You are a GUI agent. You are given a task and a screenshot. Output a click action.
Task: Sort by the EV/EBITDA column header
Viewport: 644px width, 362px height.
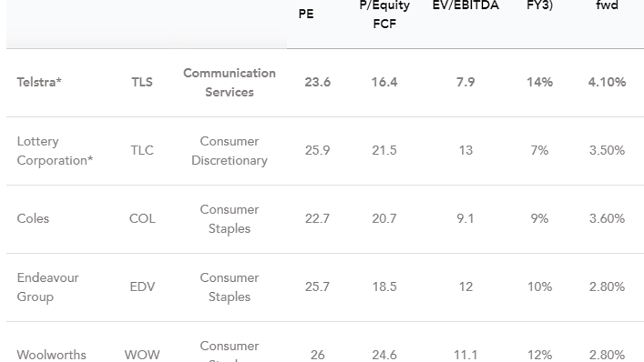point(465,6)
